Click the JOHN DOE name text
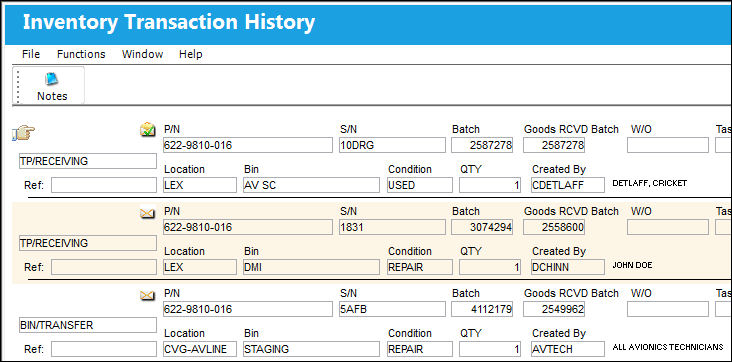The width and height of the screenshot is (732, 362). [632, 265]
